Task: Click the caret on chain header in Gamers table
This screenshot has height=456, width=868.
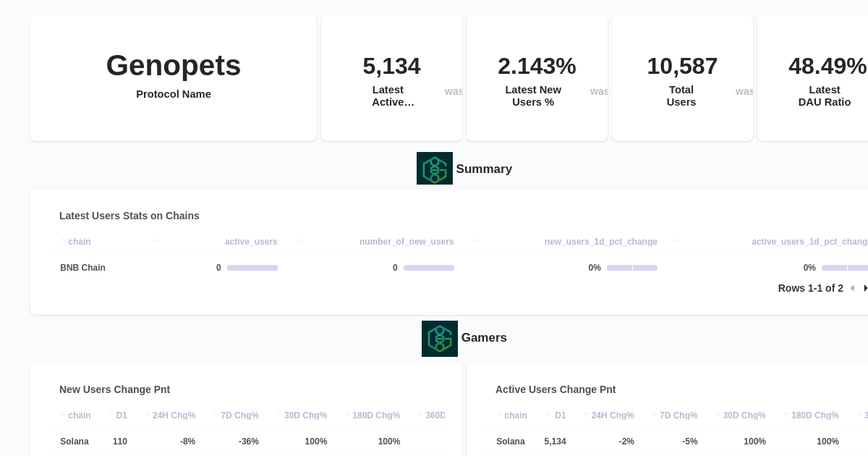Action: pyautogui.click(x=64, y=414)
